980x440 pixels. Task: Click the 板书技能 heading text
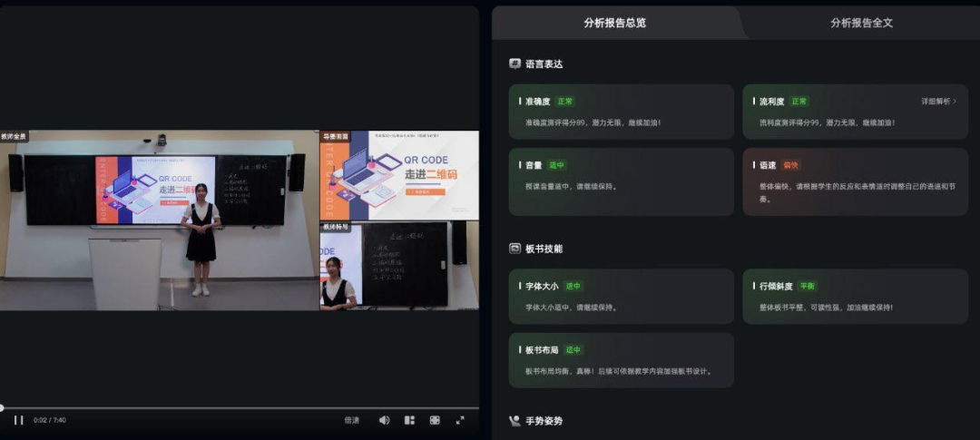pos(544,249)
